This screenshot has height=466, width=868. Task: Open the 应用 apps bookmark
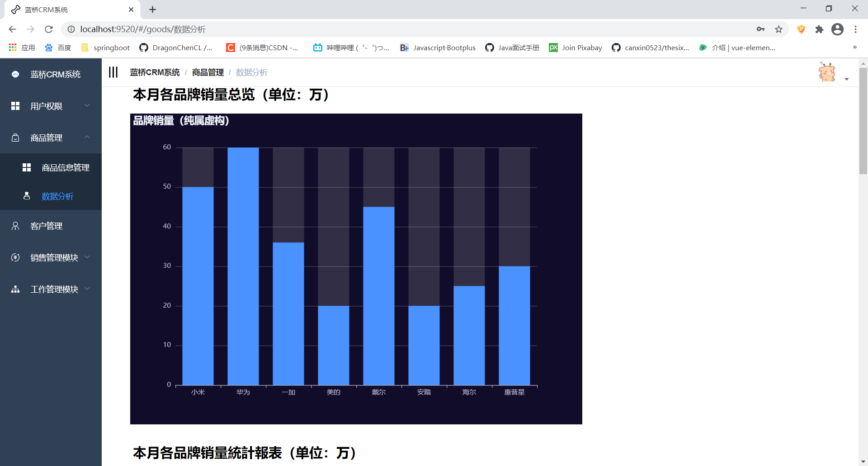pyautogui.click(x=22, y=48)
